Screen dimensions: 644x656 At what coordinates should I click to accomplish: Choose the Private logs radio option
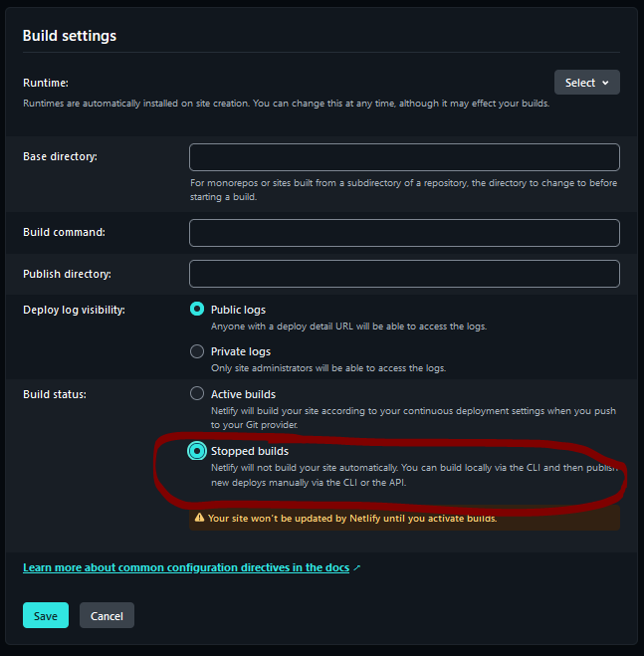point(197,351)
